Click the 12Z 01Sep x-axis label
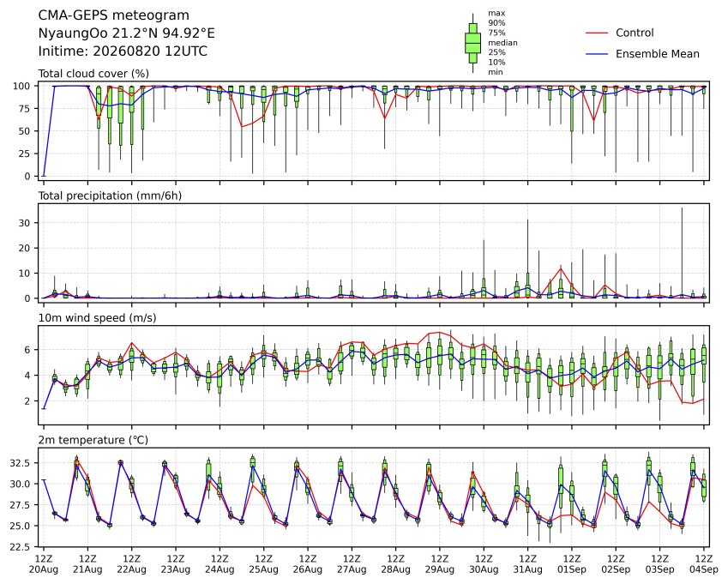Image resolution: width=728 pixels, height=584 pixels. 572,564
